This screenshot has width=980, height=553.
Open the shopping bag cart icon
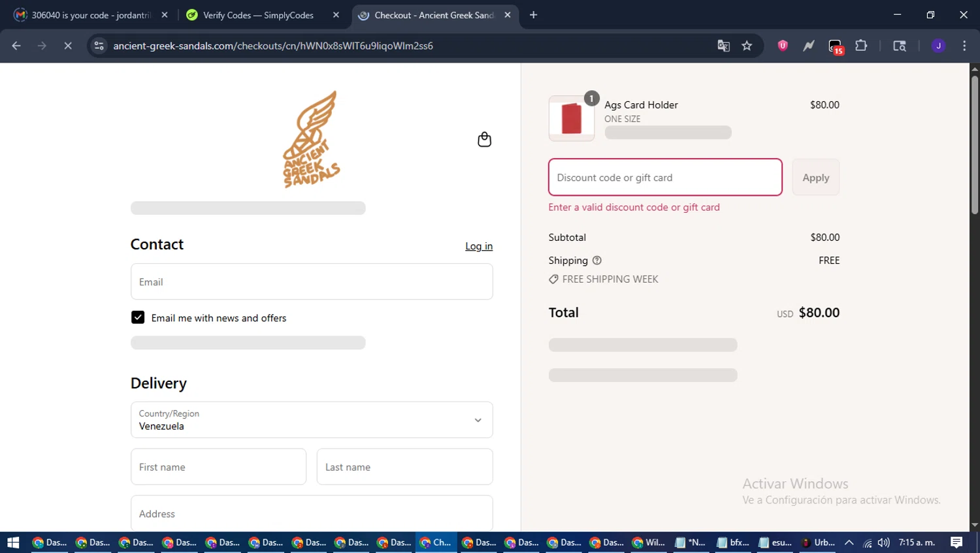coord(484,139)
